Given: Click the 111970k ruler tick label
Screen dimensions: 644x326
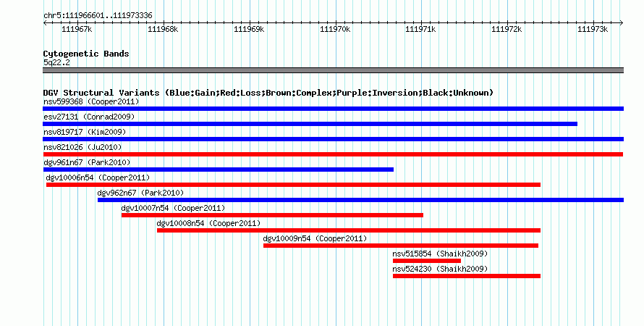Looking at the screenshot, I should tap(335, 29).
